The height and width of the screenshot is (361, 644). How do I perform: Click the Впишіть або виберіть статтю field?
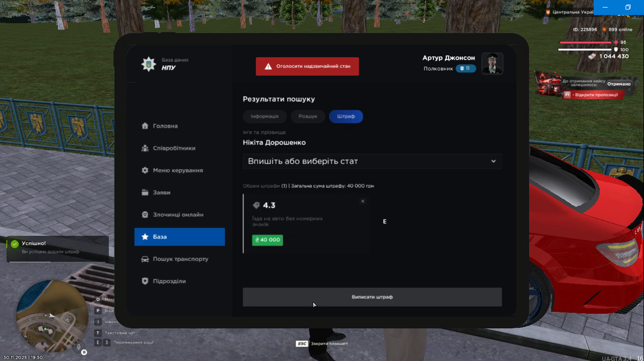372,161
